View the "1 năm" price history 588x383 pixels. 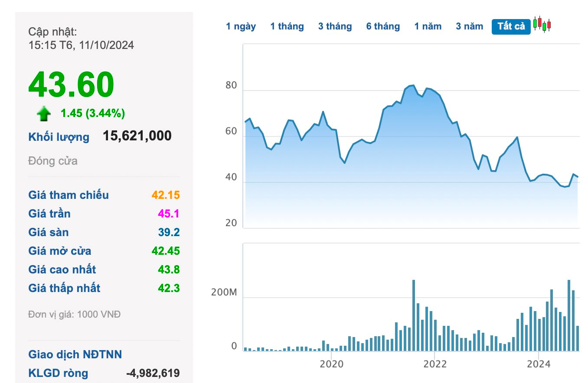428,26
